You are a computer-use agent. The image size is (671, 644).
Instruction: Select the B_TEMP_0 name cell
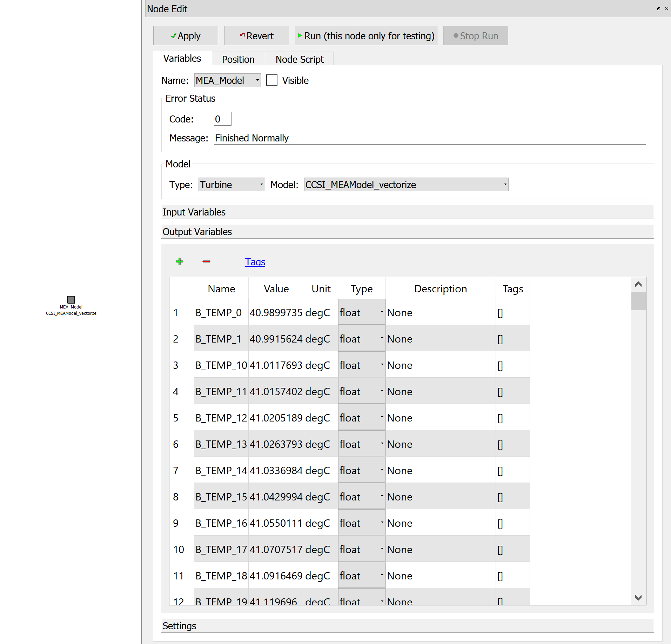click(x=221, y=312)
